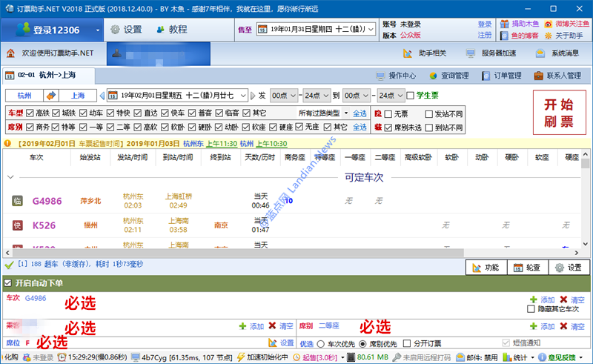Open the 教程 tutorial item

[172, 30]
